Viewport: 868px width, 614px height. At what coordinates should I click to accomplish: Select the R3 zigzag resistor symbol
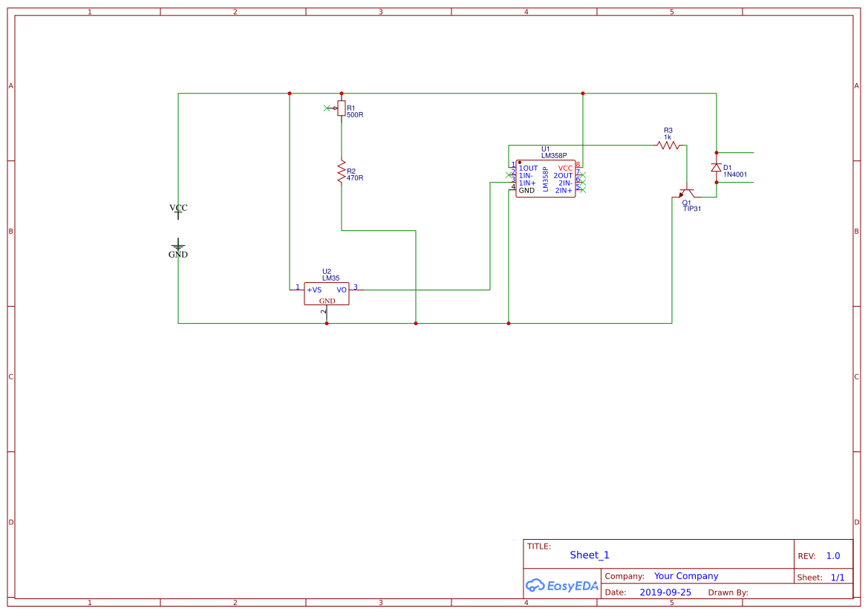[668, 146]
